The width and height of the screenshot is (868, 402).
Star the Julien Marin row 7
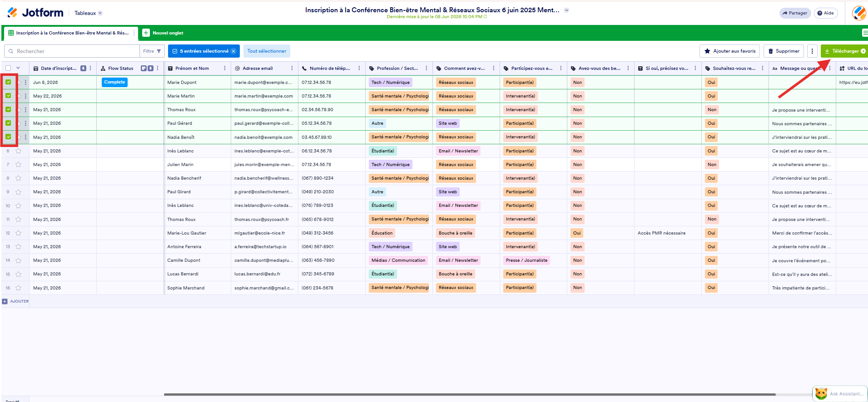[19, 164]
